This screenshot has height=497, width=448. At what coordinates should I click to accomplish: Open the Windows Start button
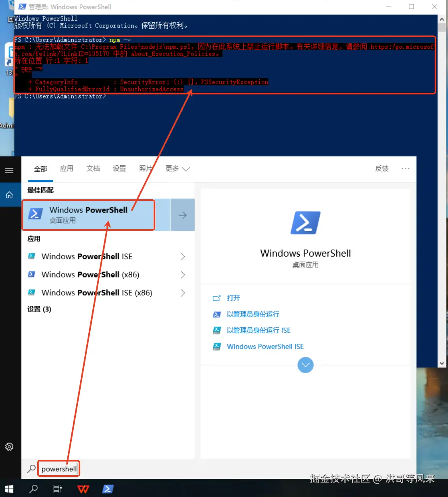(x=9, y=489)
